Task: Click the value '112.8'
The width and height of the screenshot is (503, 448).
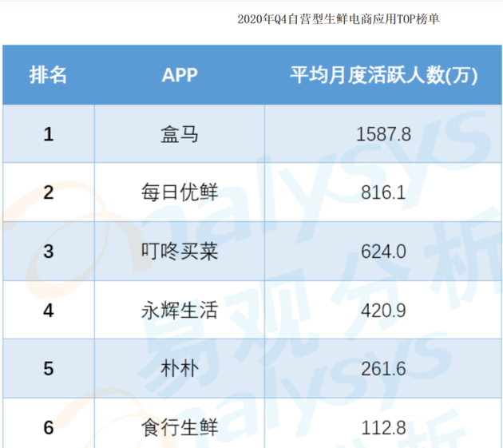Action: [x=384, y=428]
